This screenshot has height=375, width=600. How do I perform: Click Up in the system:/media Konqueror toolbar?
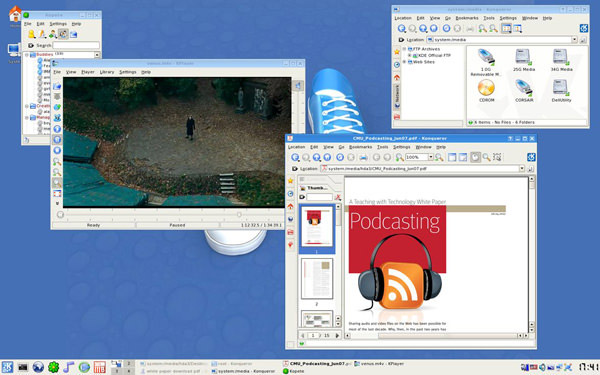point(423,28)
